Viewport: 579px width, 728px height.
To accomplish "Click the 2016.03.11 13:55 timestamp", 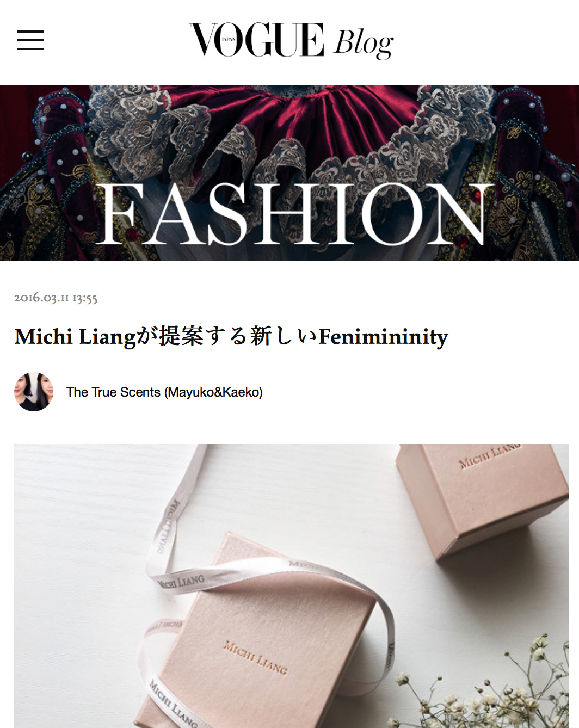I will [x=56, y=298].
